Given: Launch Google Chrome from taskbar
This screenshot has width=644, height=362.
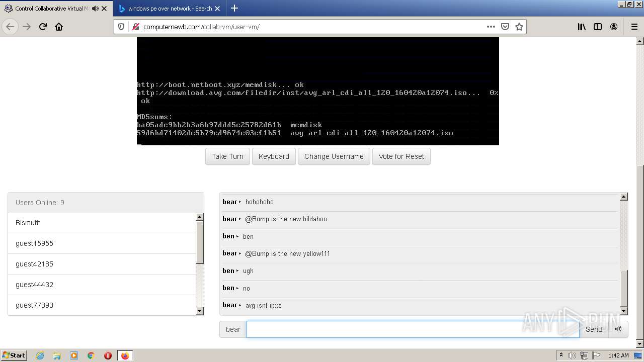Looking at the screenshot, I should [x=91, y=355].
